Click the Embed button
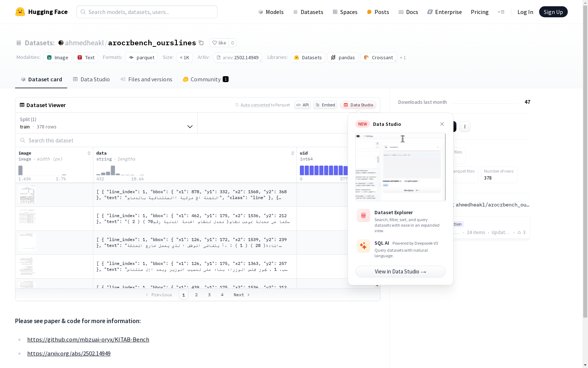 pos(325,105)
